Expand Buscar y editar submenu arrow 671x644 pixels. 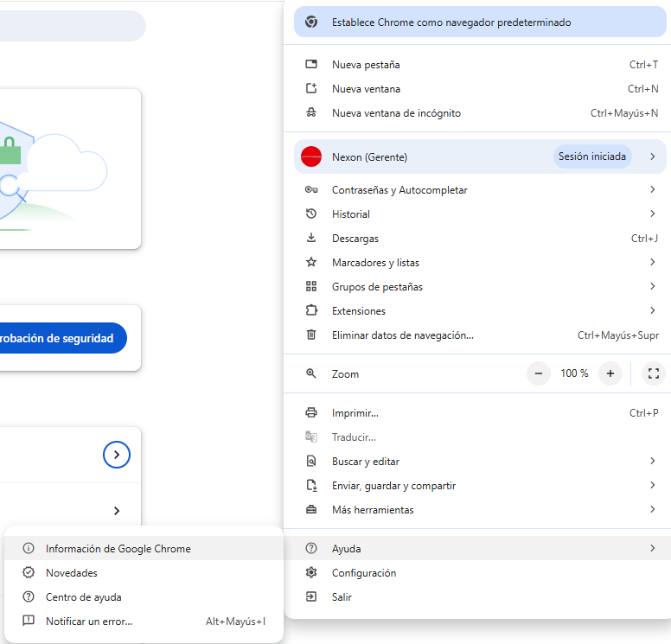(x=653, y=461)
